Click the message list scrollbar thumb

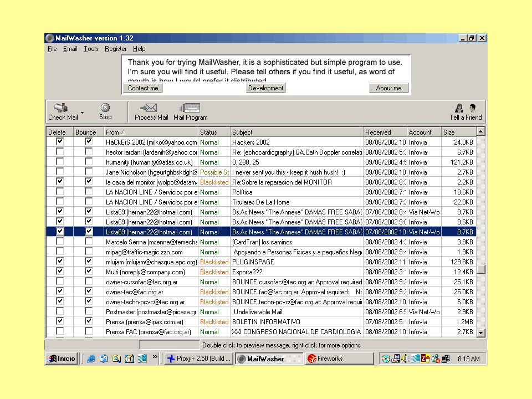coord(481,269)
